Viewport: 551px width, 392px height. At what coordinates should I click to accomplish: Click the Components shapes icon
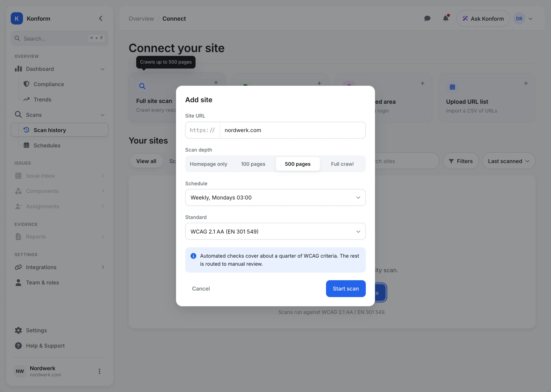pyautogui.click(x=18, y=191)
